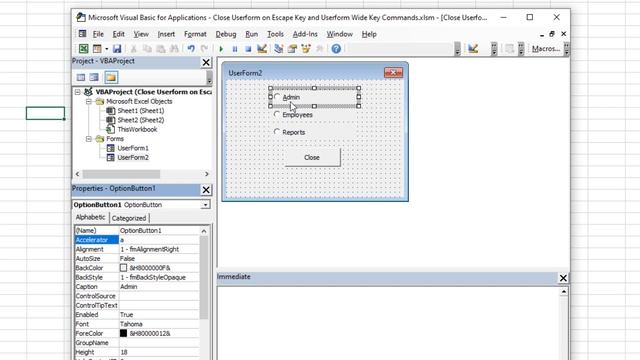The width and height of the screenshot is (640, 360).
Task: Click the Macros... toolbar button
Action: [x=546, y=49]
